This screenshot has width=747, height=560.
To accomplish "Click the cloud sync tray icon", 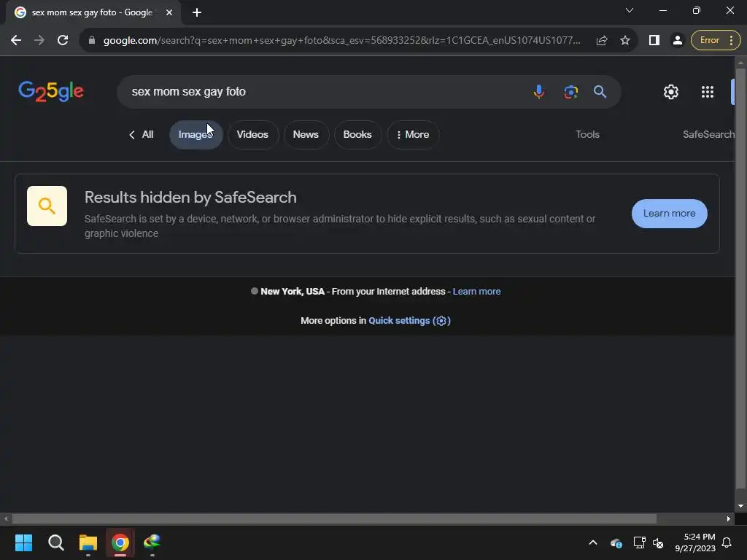I will click(616, 542).
